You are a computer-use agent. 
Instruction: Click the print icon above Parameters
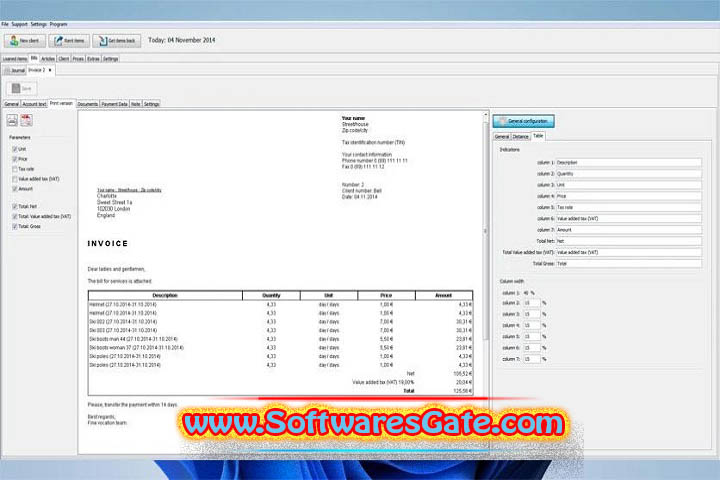click(12, 120)
